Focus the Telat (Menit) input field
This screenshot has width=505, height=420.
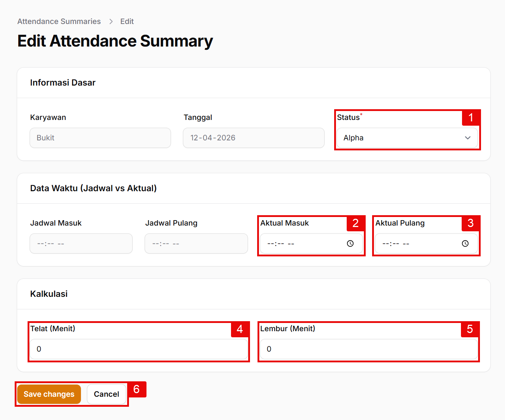pyautogui.click(x=139, y=349)
